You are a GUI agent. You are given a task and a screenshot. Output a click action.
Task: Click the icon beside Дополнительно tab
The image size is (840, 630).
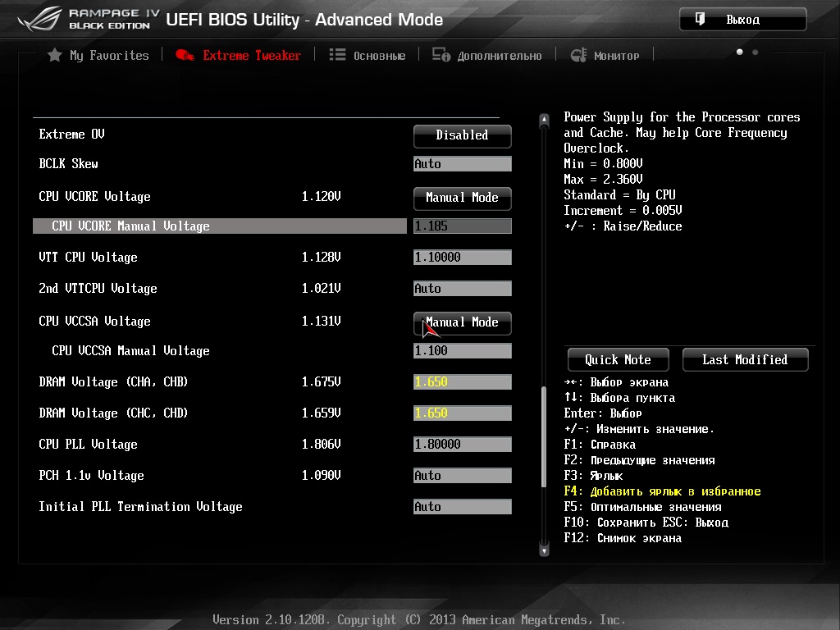441,55
